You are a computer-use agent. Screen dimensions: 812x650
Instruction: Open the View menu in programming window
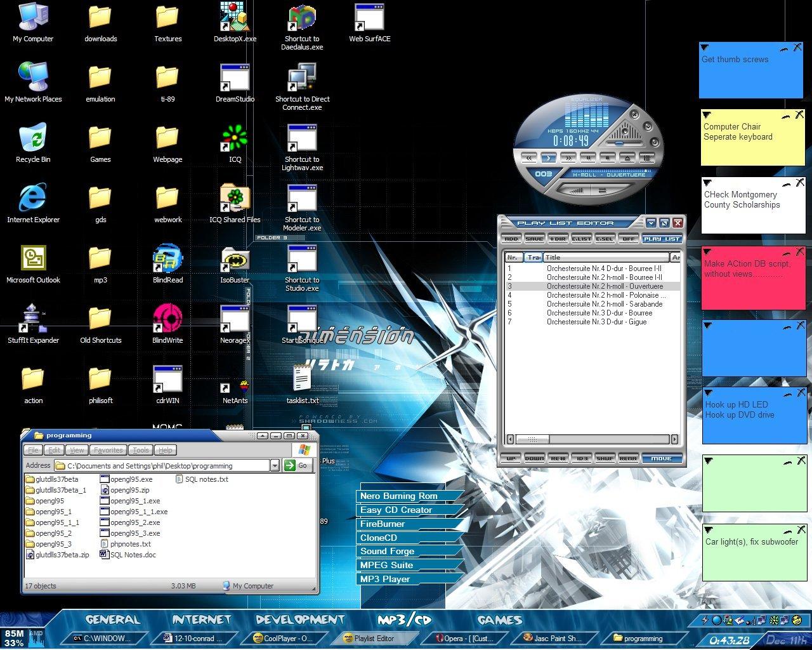[77, 450]
